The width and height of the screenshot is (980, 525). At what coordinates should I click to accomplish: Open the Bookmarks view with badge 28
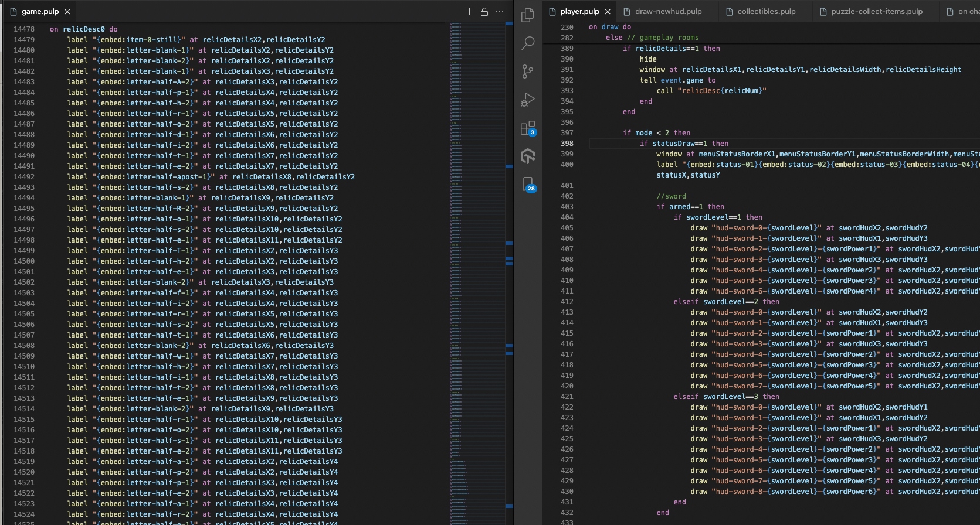528,185
